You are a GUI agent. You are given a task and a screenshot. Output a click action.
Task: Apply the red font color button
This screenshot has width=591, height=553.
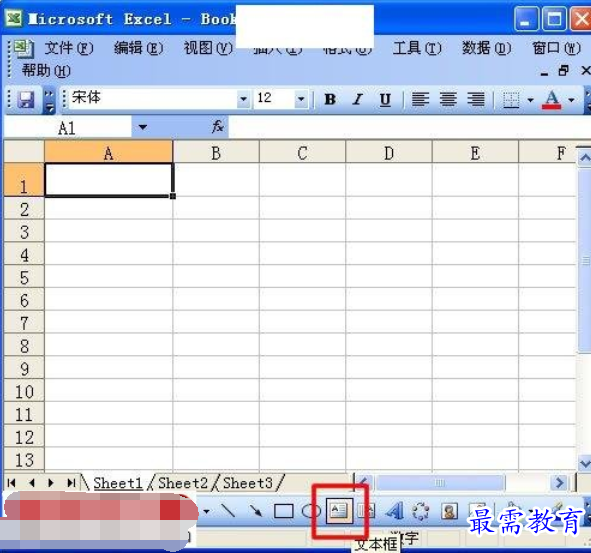pos(551,100)
